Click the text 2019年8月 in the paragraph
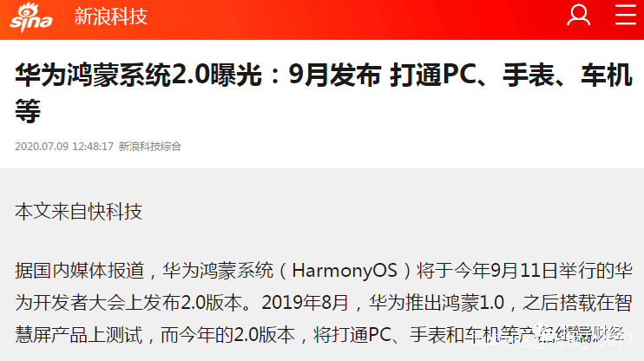The image size is (644, 361). (305, 303)
